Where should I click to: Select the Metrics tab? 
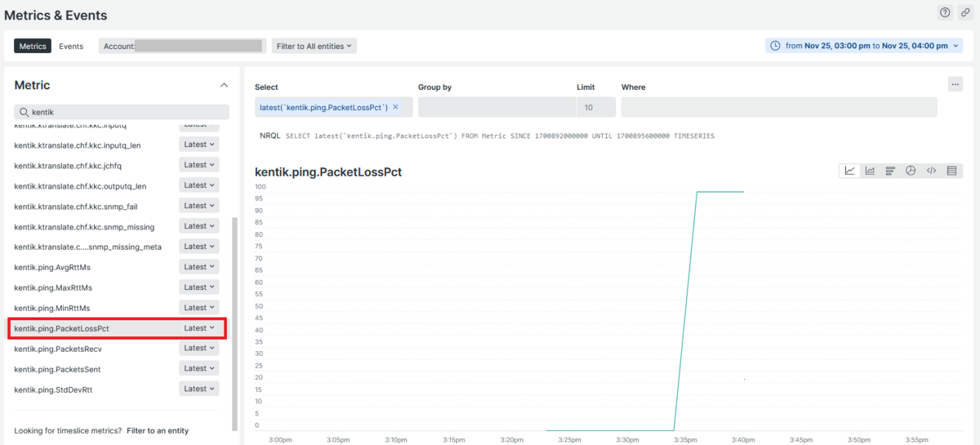pyautogui.click(x=33, y=46)
